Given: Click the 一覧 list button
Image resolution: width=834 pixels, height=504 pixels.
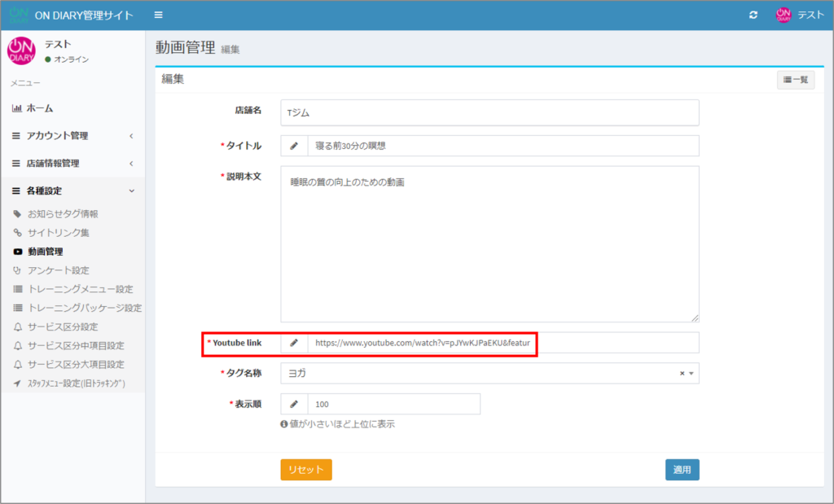Looking at the screenshot, I should click(795, 80).
